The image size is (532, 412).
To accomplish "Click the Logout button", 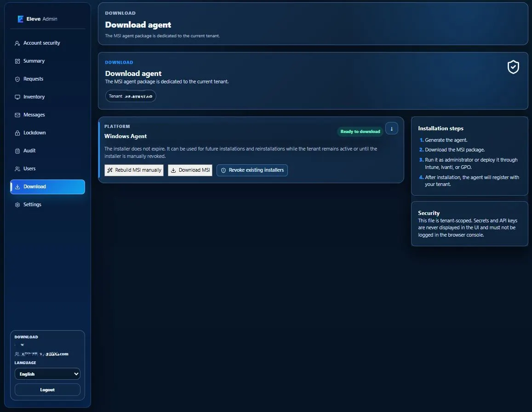I will (47, 390).
